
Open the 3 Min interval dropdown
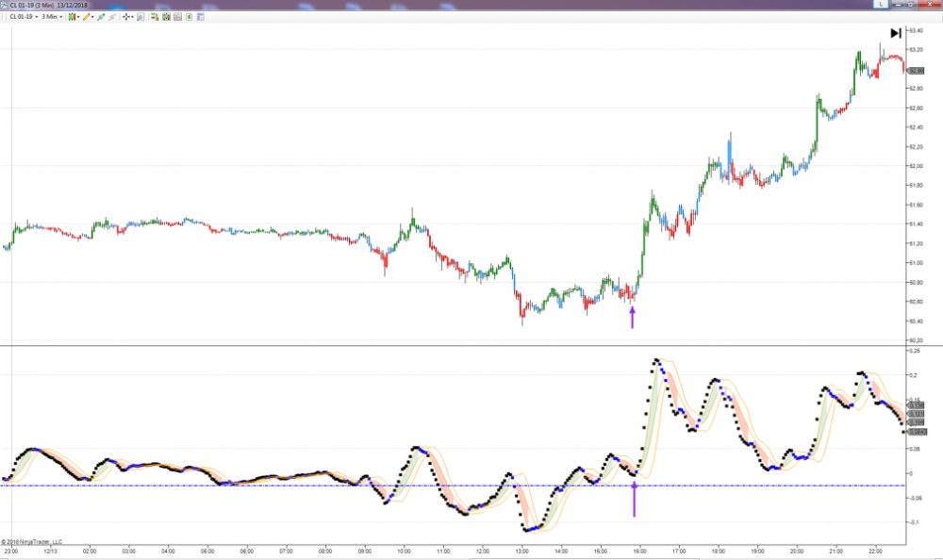tap(52, 17)
